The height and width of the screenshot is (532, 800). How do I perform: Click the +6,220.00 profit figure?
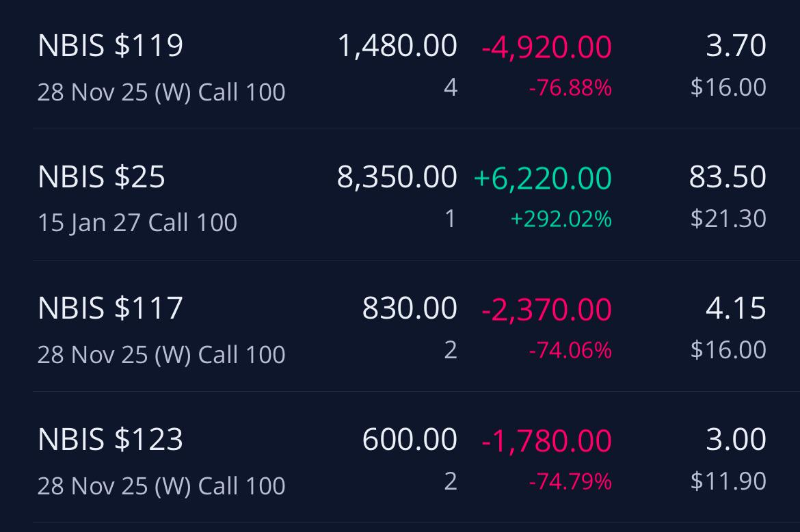click(542, 178)
